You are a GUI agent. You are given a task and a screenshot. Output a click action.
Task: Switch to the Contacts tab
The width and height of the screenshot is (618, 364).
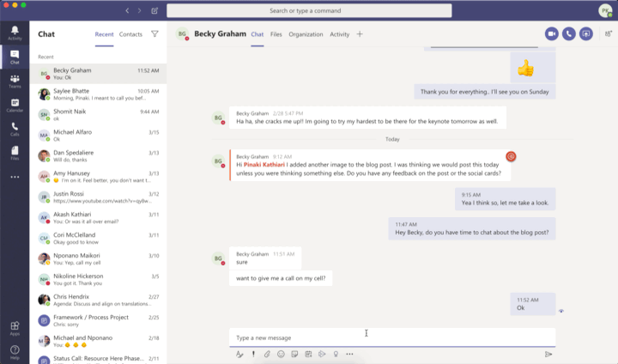(130, 34)
